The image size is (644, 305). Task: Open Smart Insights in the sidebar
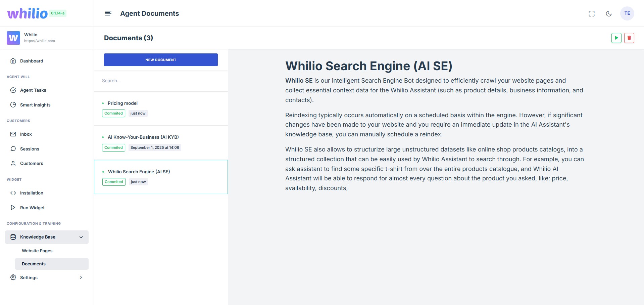click(x=35, y=105)
